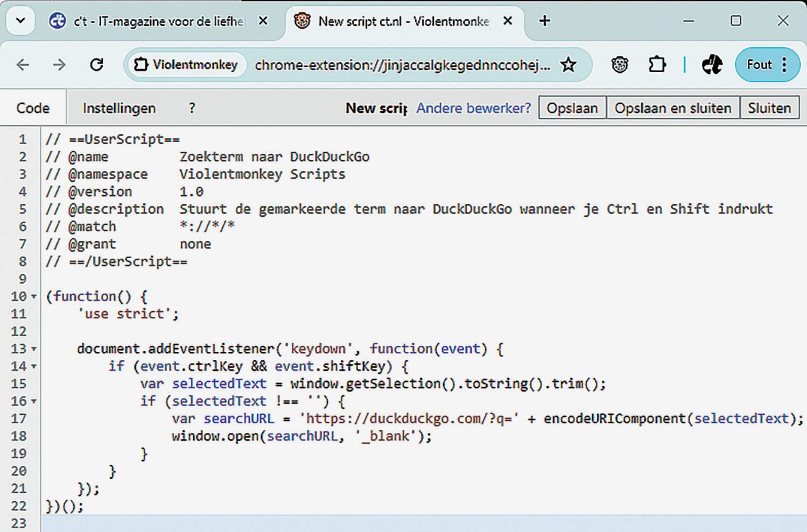Open a new browser tab
This screenshot has height=532, width=807.
click(x=544, y=21)
